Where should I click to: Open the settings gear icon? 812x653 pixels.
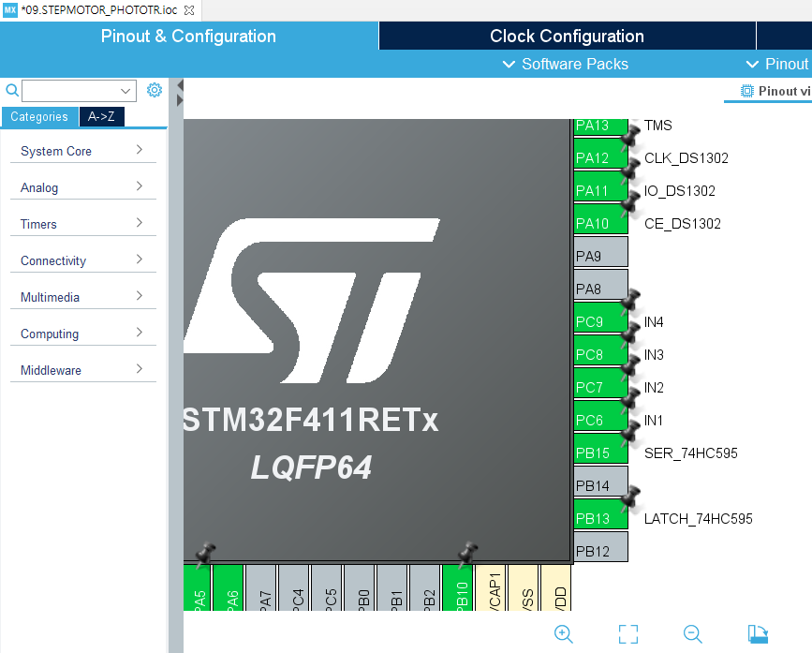tap(154, 90)
